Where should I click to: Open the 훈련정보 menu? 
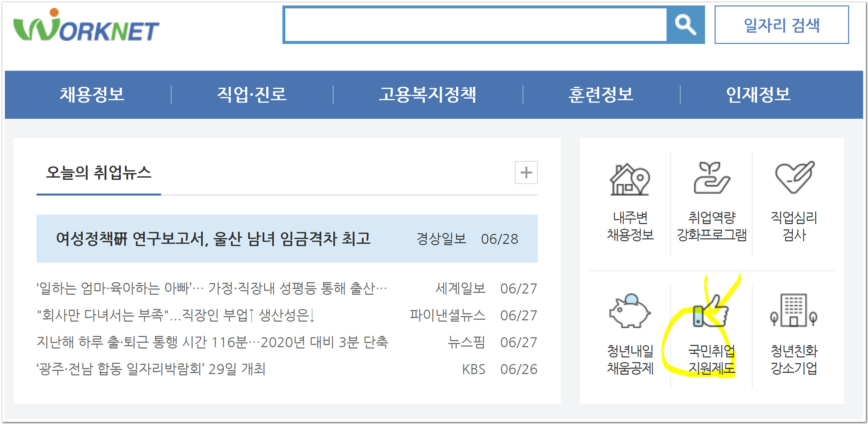click(597, 95)
